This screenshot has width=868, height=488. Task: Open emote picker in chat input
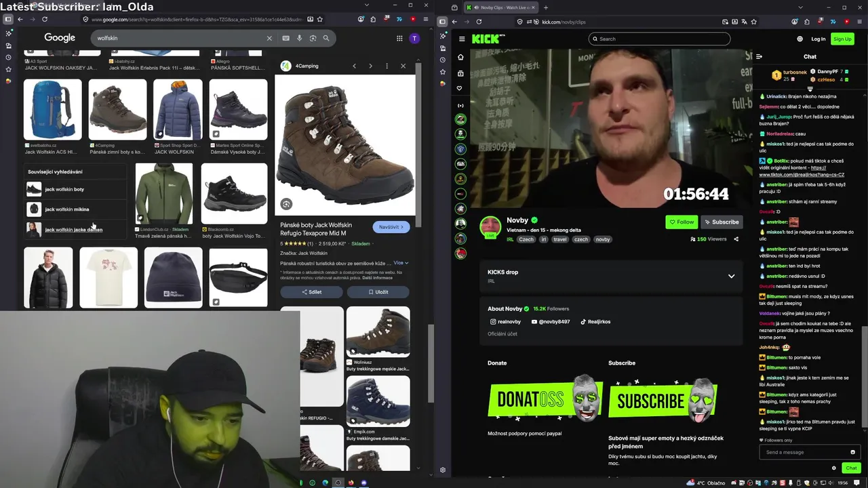click(x=852, y=452)
